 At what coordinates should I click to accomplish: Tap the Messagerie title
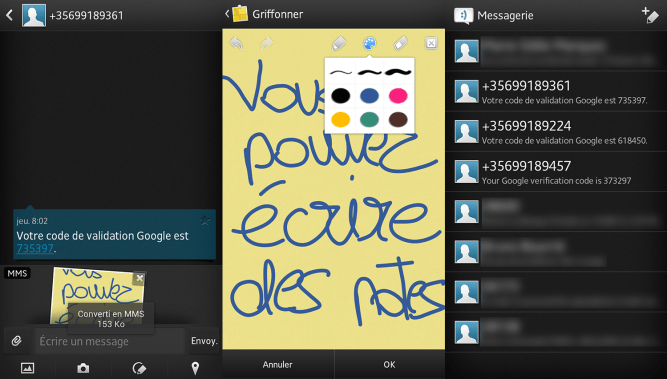[505, 15]
